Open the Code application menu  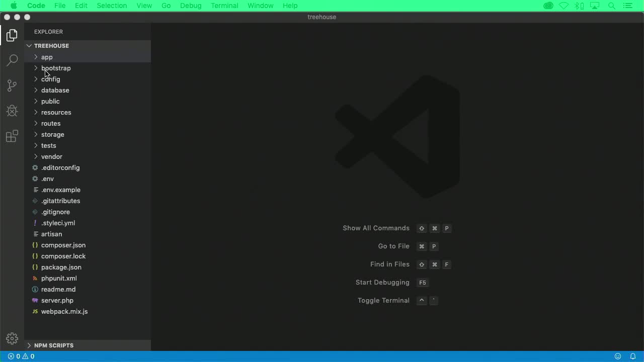36,6
